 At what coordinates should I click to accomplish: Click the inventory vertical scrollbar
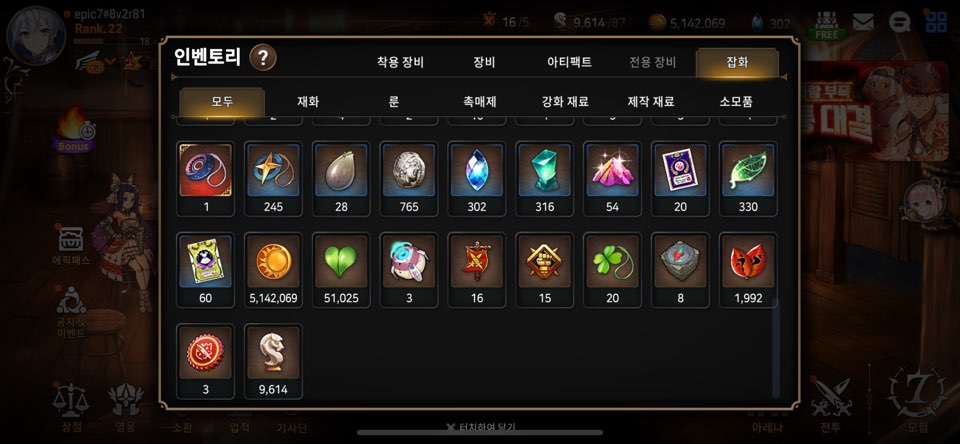(x=776, y=347)
